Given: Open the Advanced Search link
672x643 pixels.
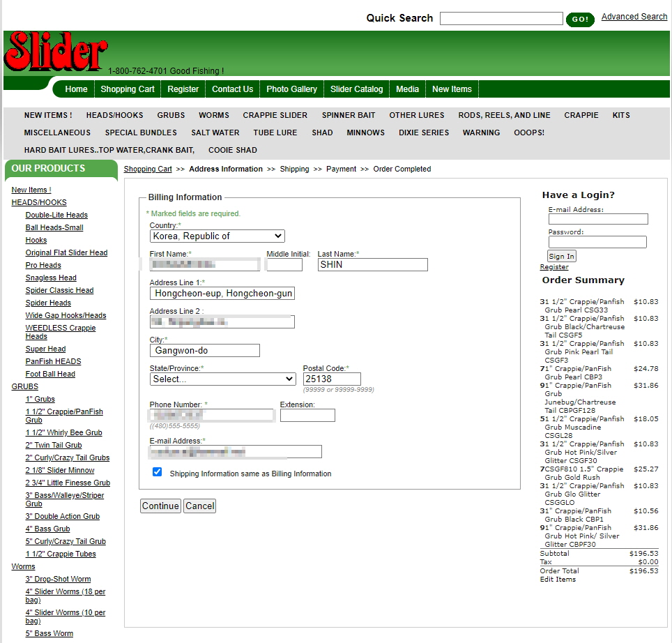Looking at the screenshot, I should point(634,17).
